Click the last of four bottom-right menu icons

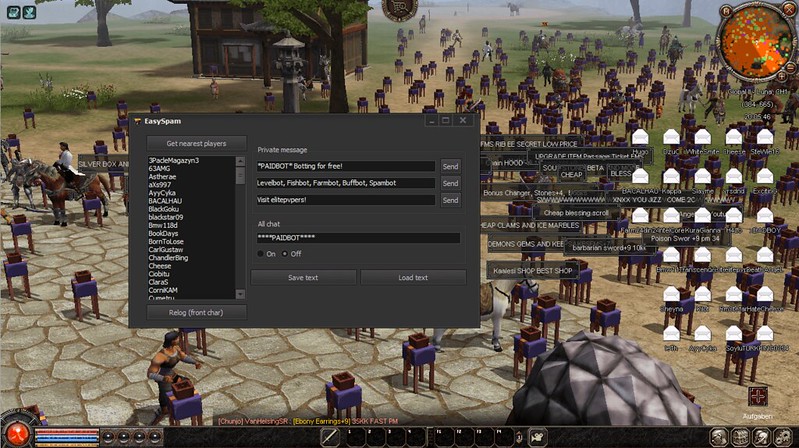pyautogui.click(x=782, y=437)
